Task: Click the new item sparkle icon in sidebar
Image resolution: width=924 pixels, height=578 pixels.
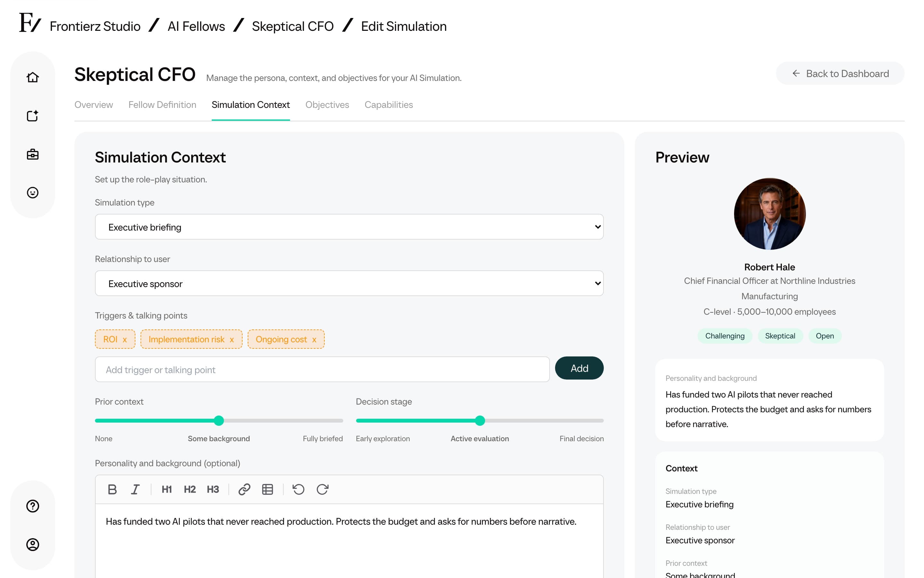Action: [x=32, y=116]
